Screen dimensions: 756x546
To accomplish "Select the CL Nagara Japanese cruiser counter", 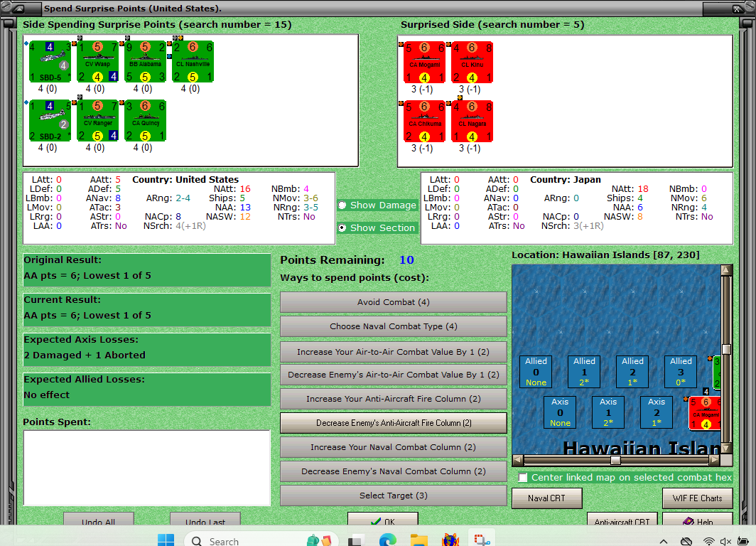I will pos(472,121).
